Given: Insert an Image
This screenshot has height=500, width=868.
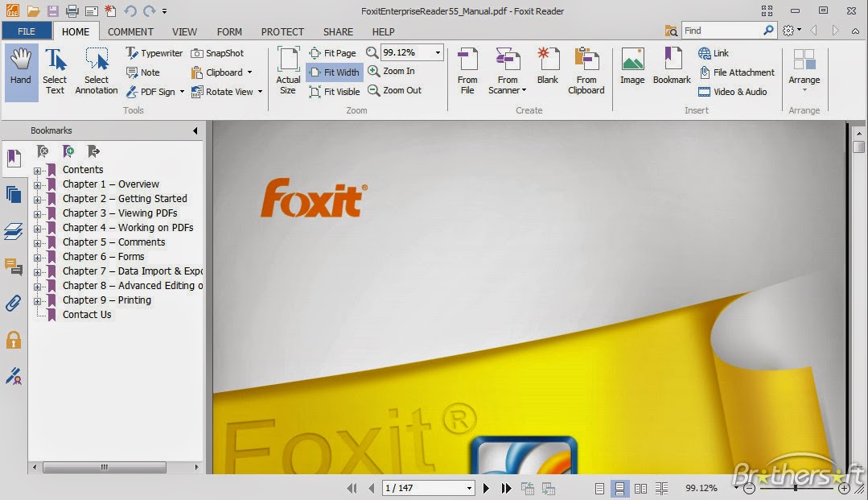Looking at the screenshot, I should click(x=632, y=67).
